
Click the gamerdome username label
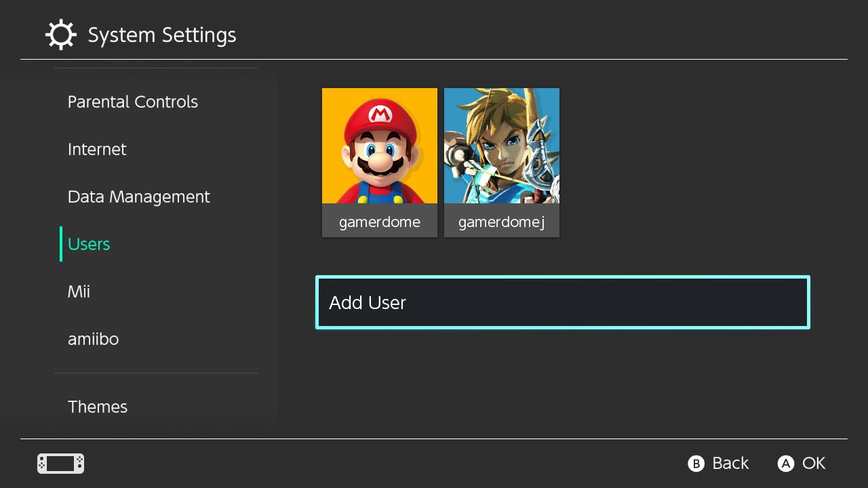[380, 222]
